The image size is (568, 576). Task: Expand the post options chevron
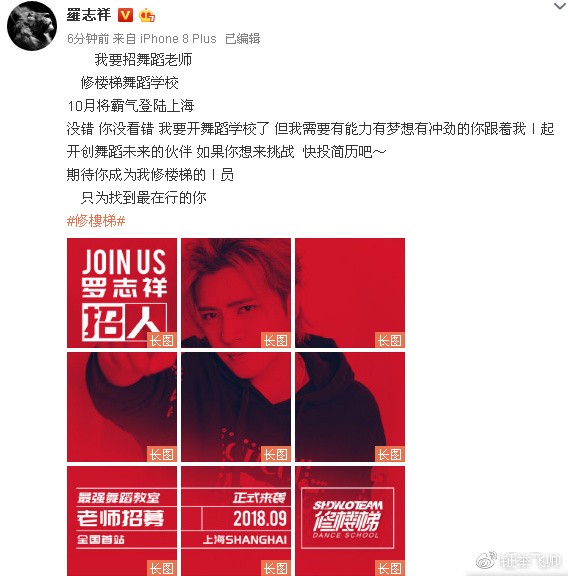560,6
